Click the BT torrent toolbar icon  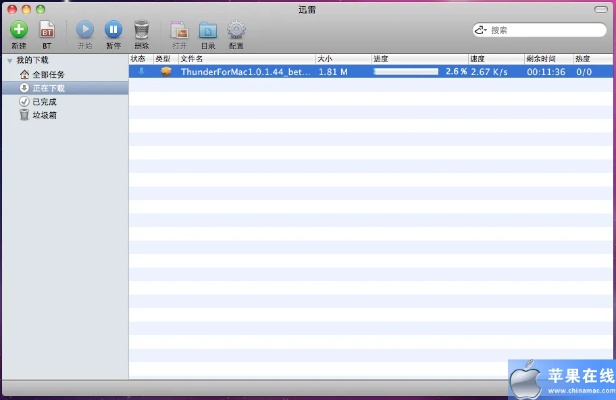point(46,31)
